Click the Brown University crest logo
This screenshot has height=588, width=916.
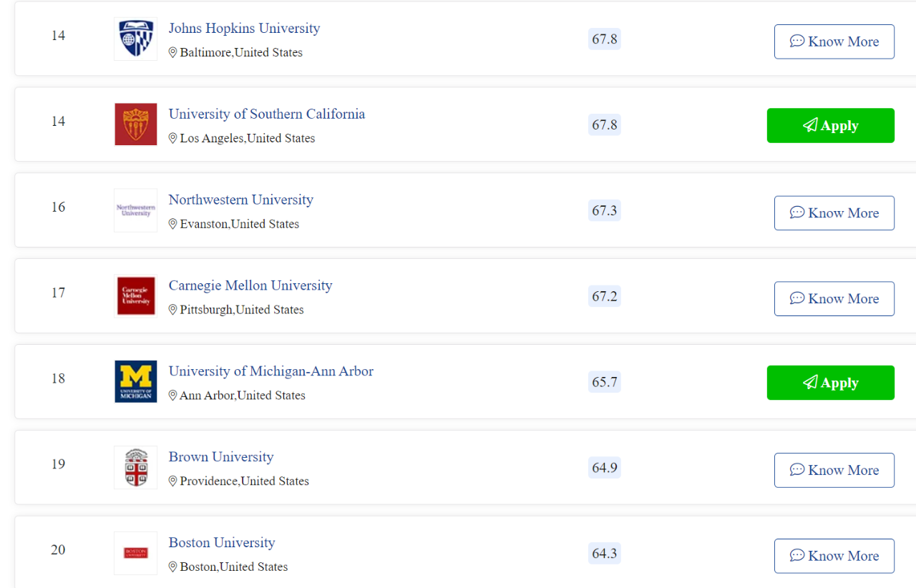(x=135, y=467)
